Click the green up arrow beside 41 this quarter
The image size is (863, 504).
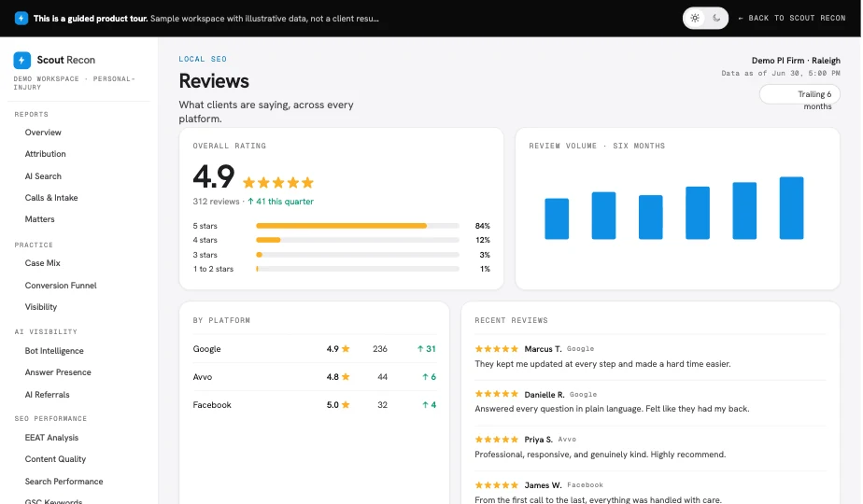point(250,202)
